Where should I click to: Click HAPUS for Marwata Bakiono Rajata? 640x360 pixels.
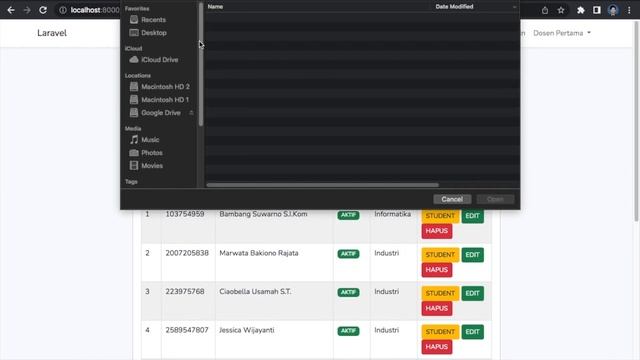tap(436, 270)
